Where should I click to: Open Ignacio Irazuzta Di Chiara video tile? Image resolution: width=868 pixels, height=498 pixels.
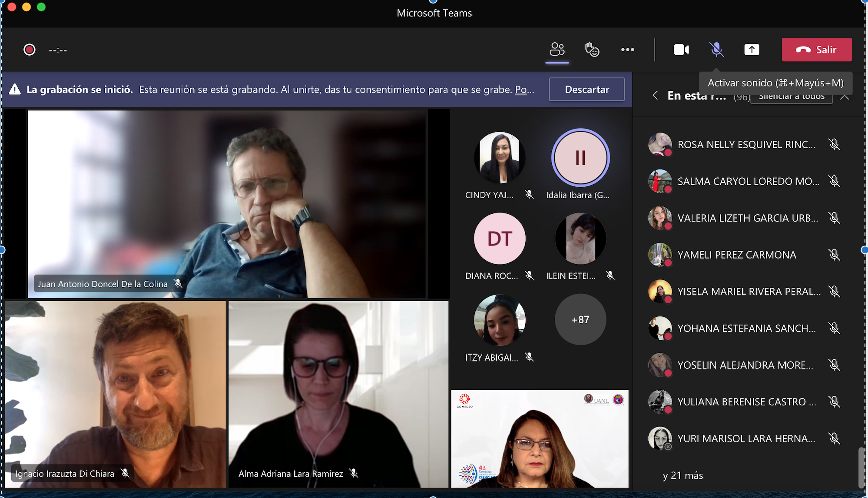116,394
